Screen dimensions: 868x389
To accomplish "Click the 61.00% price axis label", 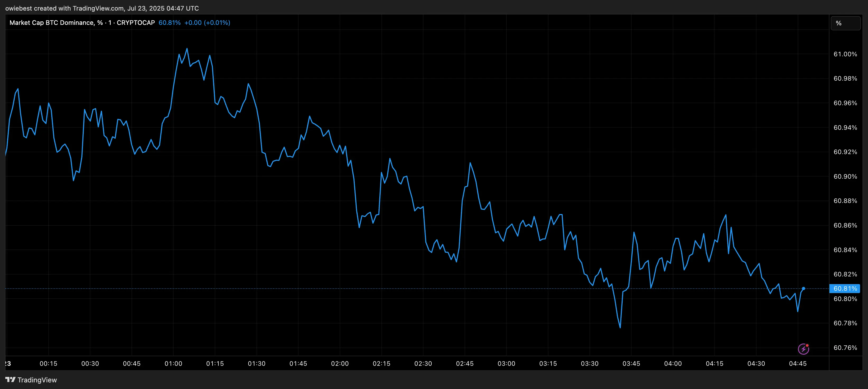I will coord(845,54).
